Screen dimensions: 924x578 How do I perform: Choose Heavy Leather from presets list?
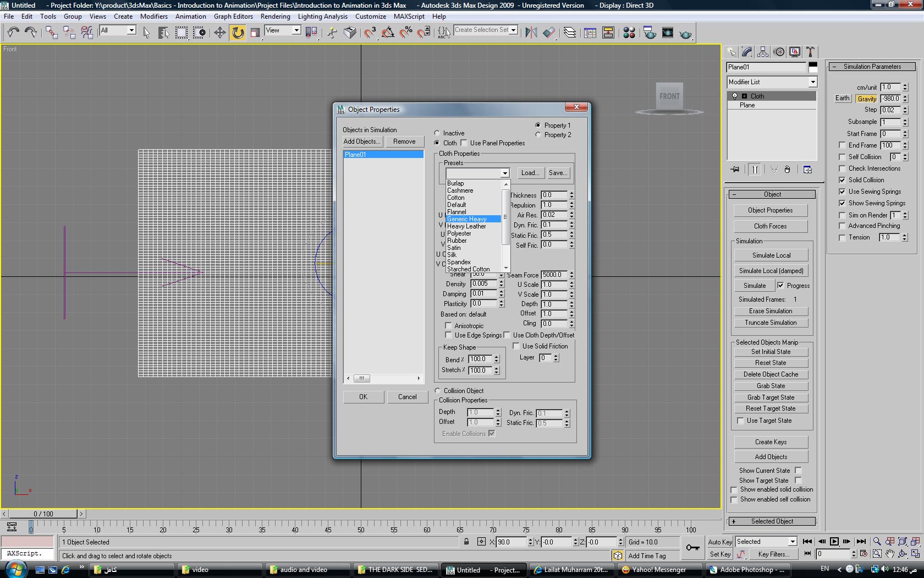[x=466, y=226]
